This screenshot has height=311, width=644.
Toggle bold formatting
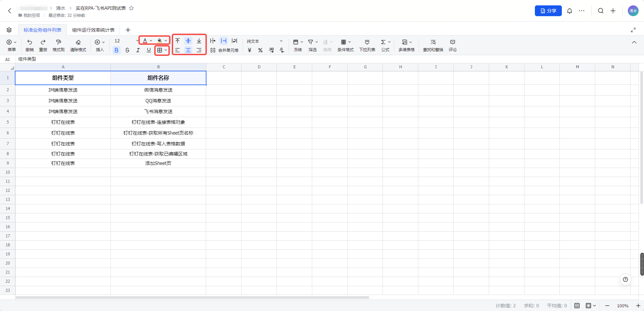117,50
